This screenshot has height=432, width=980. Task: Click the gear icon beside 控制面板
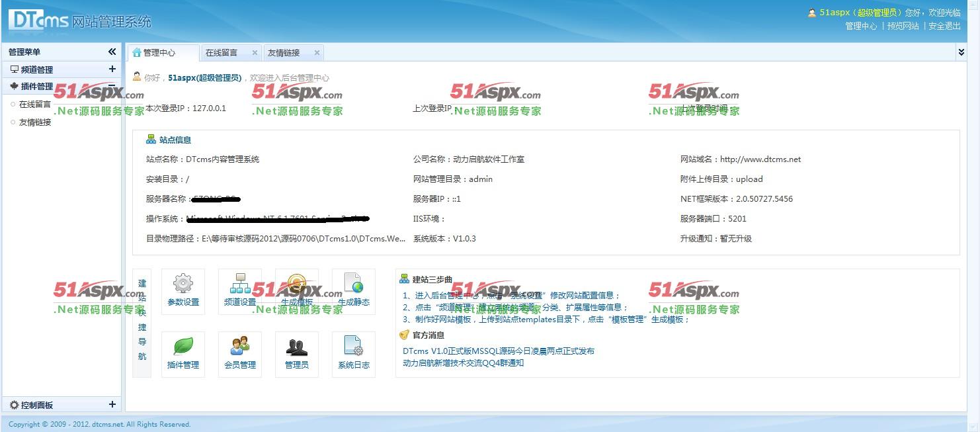point(14,405)
